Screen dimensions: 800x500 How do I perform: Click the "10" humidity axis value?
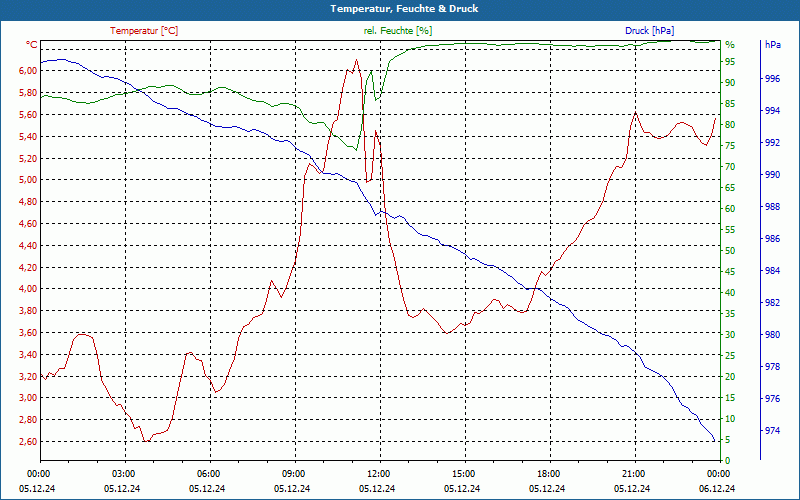pos(730,419)
